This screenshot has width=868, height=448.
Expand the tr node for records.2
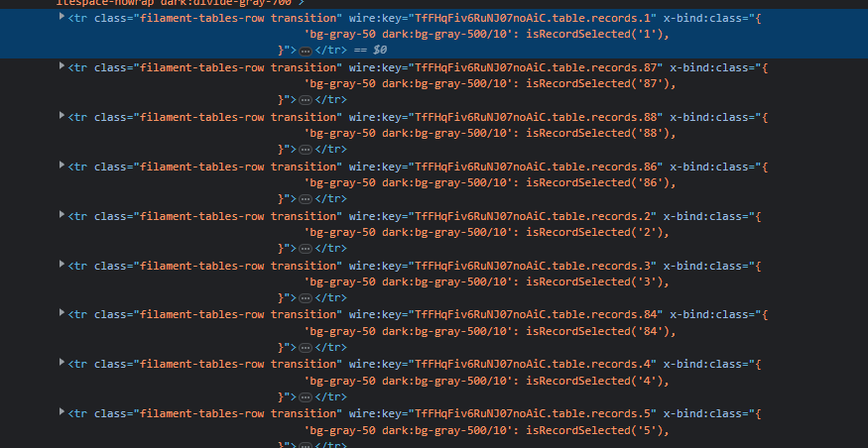[x=62, y=214]
